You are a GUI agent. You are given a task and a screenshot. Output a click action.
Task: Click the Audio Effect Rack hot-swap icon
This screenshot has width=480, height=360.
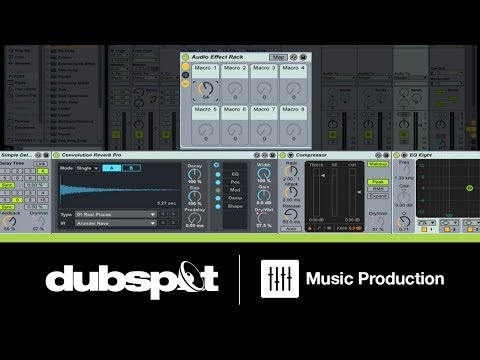tap(293, 57)
